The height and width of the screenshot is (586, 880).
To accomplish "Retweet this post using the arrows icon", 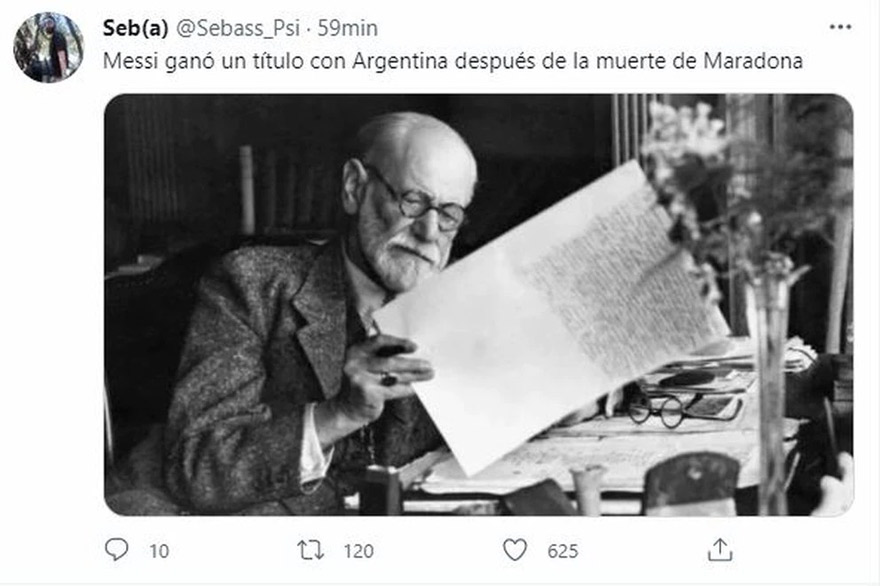I will 310,550.
